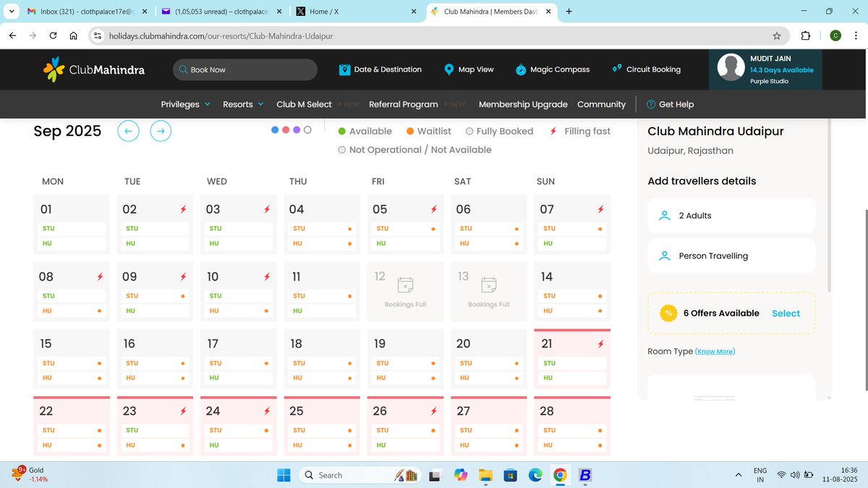Image resolution: width=868 pixels, height=488 pixels.
Task: Show hidden system tray icons
Action: point(738,475)
